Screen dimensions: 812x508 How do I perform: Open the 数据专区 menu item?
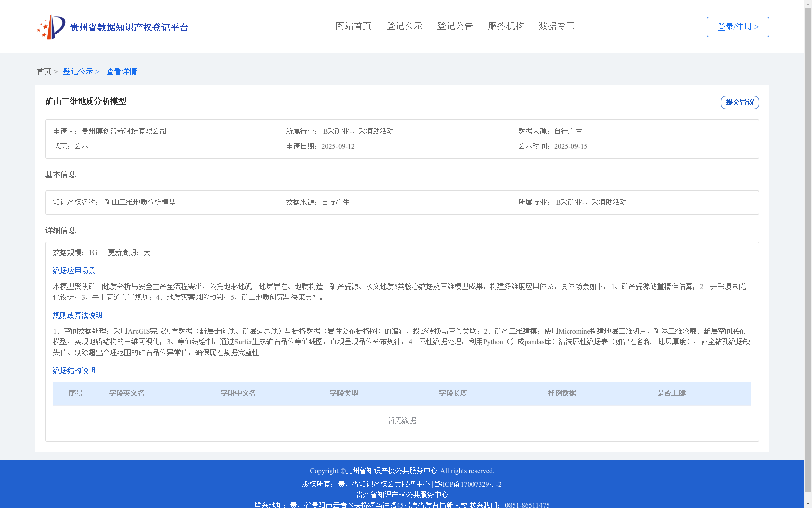click(x=557, y=26)
